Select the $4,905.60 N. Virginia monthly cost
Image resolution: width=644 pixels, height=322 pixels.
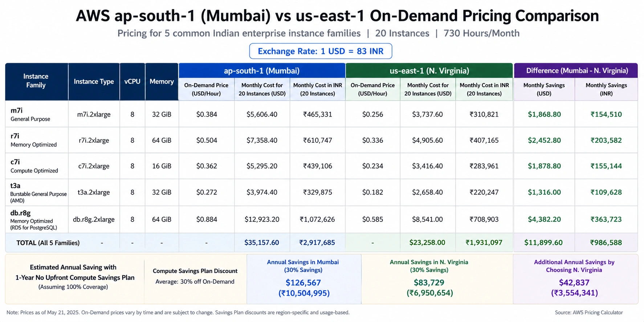coord(427,140)
